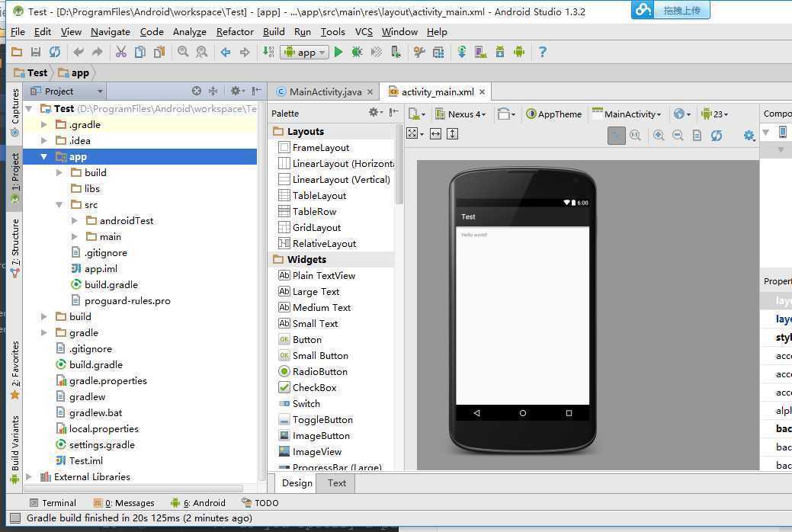Screen dimensions: 792x532
Task: Open the 0: Messages tool window
Action: 123,503
